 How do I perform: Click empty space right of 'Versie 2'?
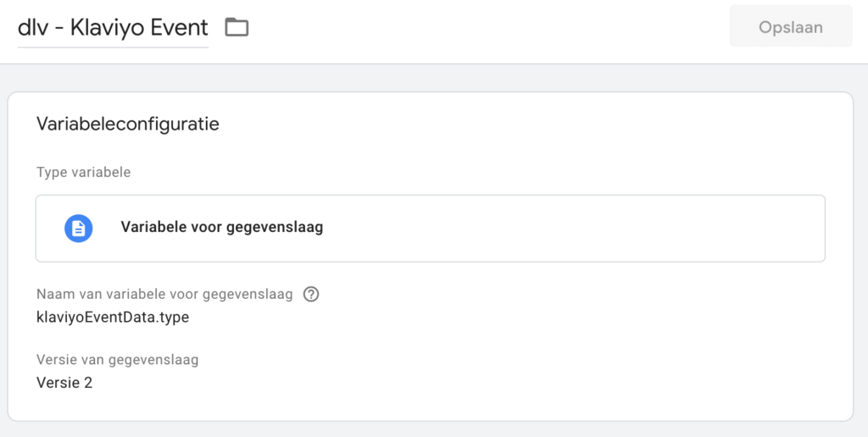[x=424, y=383]
